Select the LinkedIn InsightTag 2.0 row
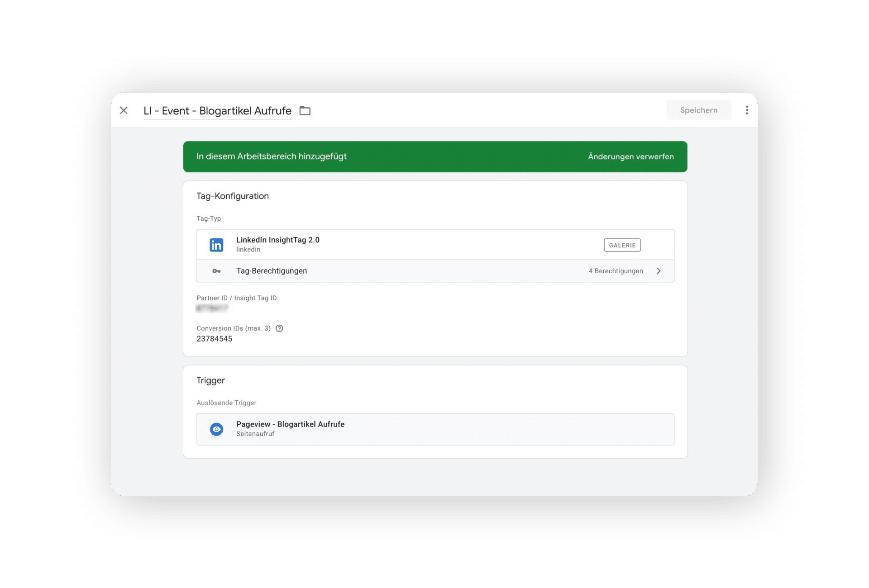Image resolution: width=869 pixels, height=588 pixels. coord(277,240)
